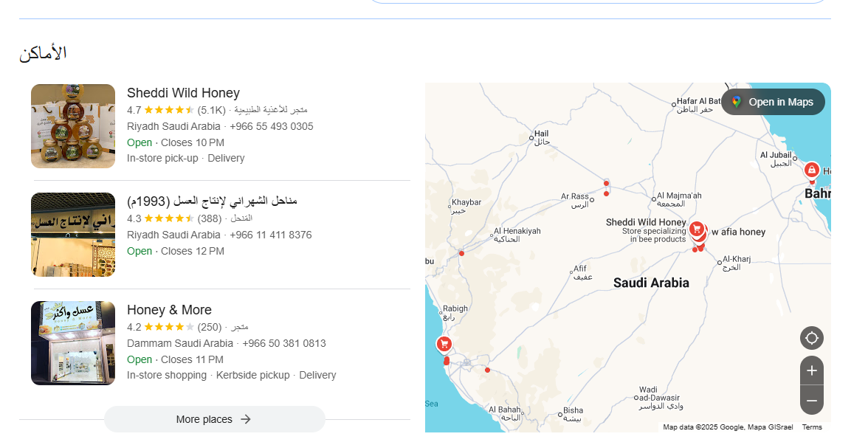The width and height of the screenshot is (868, 445).
Task: Click the second listing's shop sign thumbnail
Action: 73,235
